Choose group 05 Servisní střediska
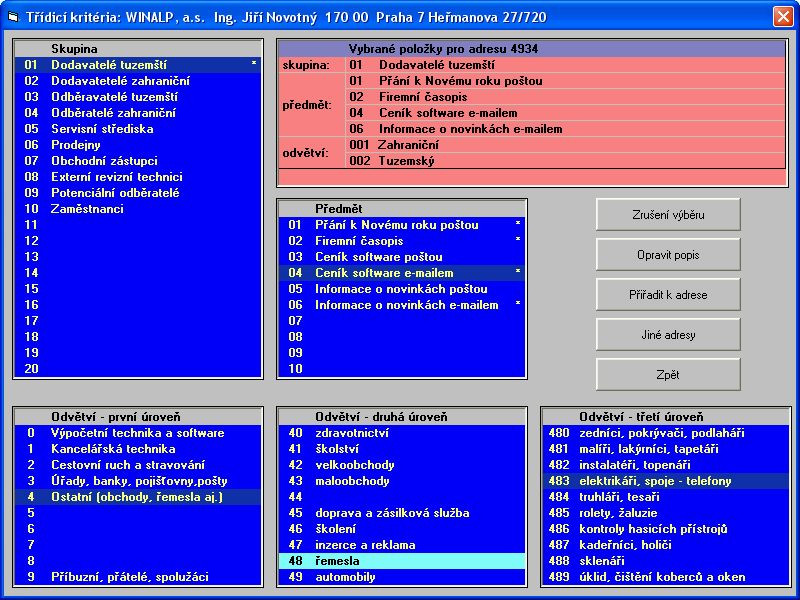Viewport: 800px width, 600px height. 138,129
